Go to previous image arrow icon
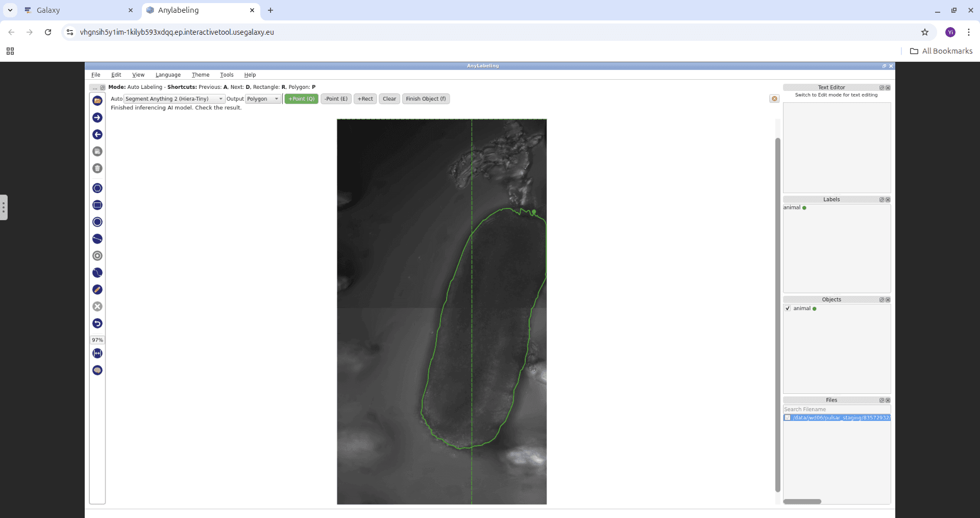Screen dimensions: 980x518 tap(97, 134)
